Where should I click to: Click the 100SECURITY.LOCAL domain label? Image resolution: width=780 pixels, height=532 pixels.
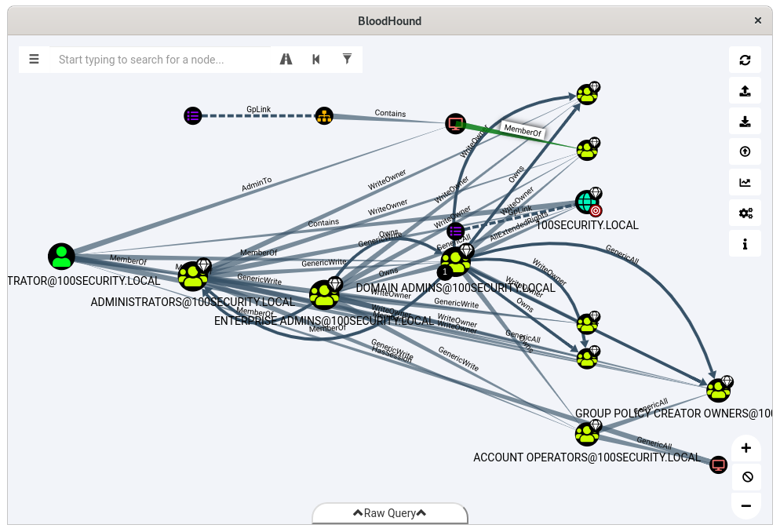point(587,225)
